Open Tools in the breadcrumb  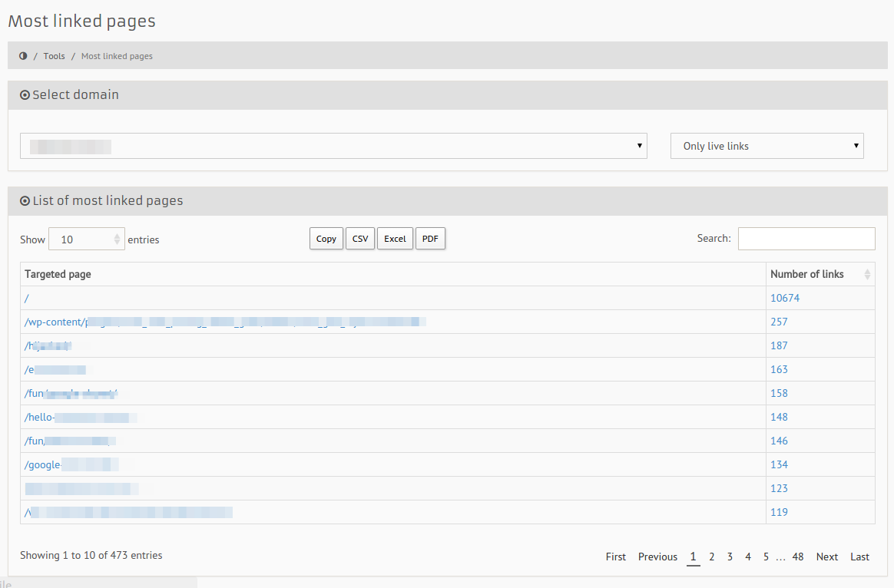pos(54,56)
